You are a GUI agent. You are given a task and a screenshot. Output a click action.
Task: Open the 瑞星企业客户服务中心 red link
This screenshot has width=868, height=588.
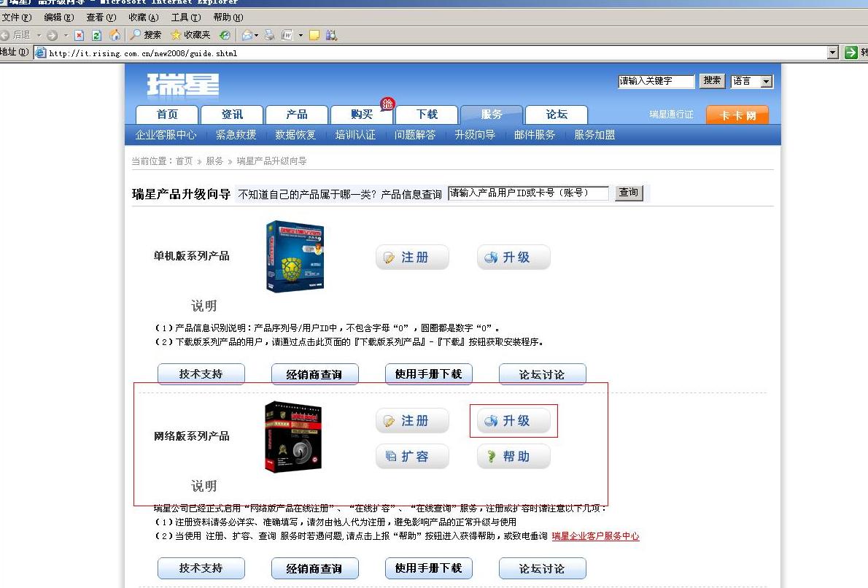coord(596,536)
